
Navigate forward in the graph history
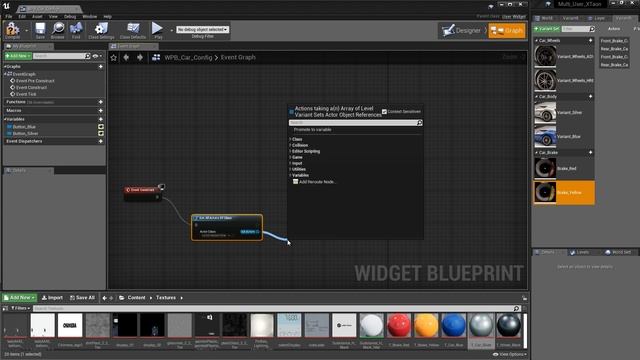(x=140, y=58)
